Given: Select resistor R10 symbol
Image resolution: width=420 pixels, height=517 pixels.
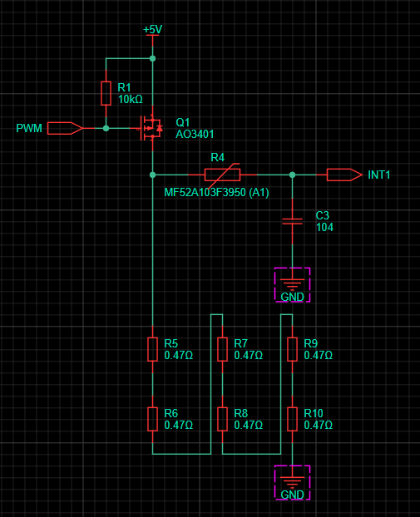Looking at the screenshot, I should [292, 419].
